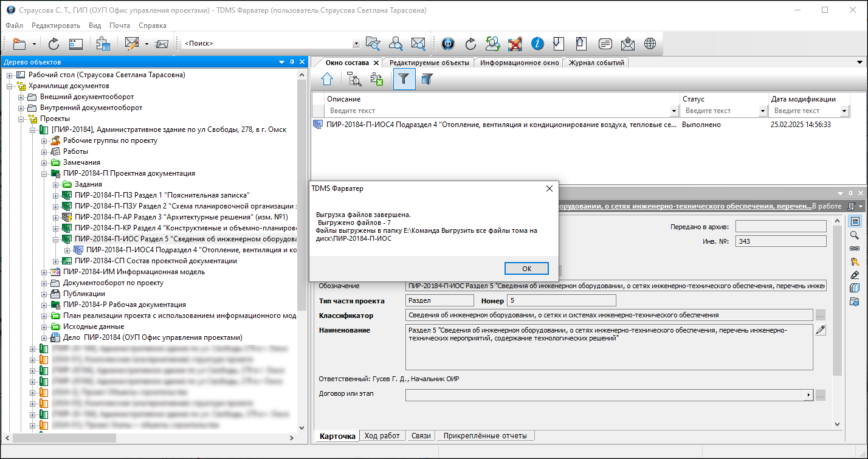Open dropdown arrow next to compose message icon
868x459 pixels.
point(146,44)
